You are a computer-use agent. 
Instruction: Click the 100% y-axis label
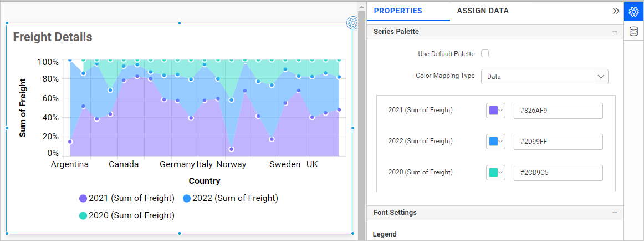tap(48, 62)
